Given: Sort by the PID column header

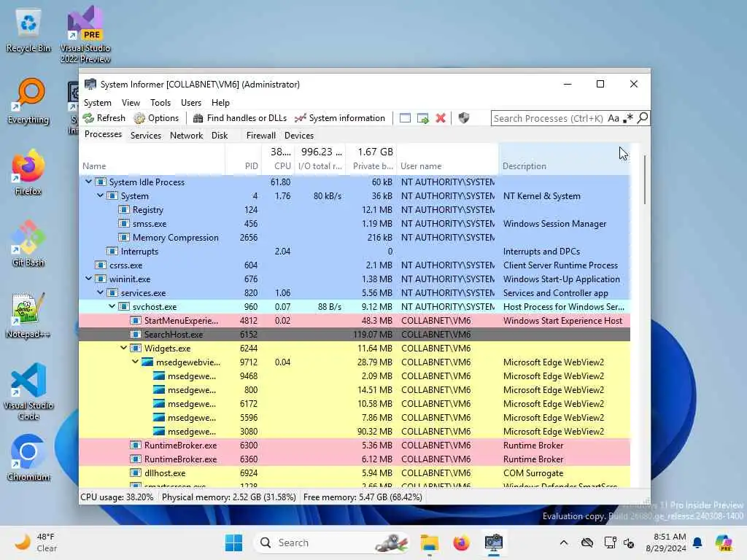Looking at the screenshot, I should pos(244,160).
